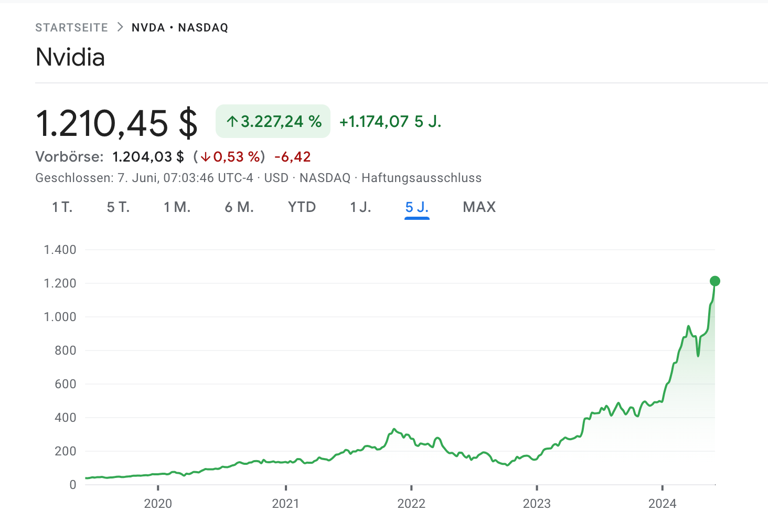
Task: Open the STARTSEITE breadcrumb link
Action: (x=71, y=27)
